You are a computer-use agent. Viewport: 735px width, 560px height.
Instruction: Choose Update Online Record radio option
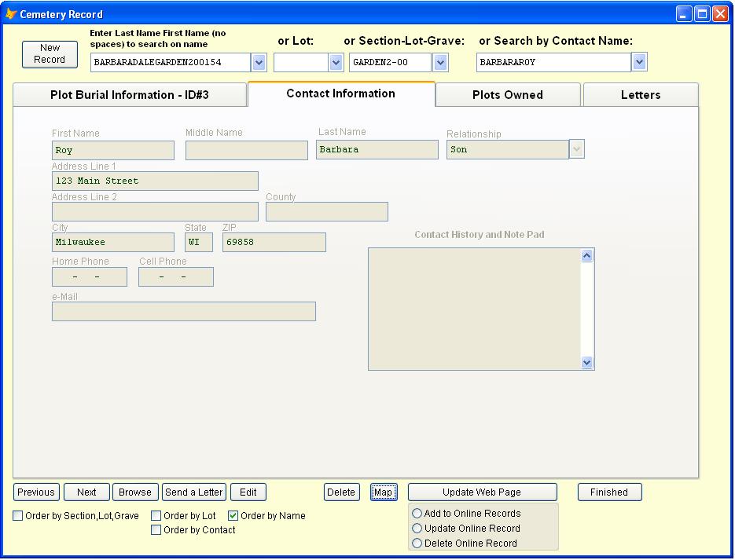(417, 528)
